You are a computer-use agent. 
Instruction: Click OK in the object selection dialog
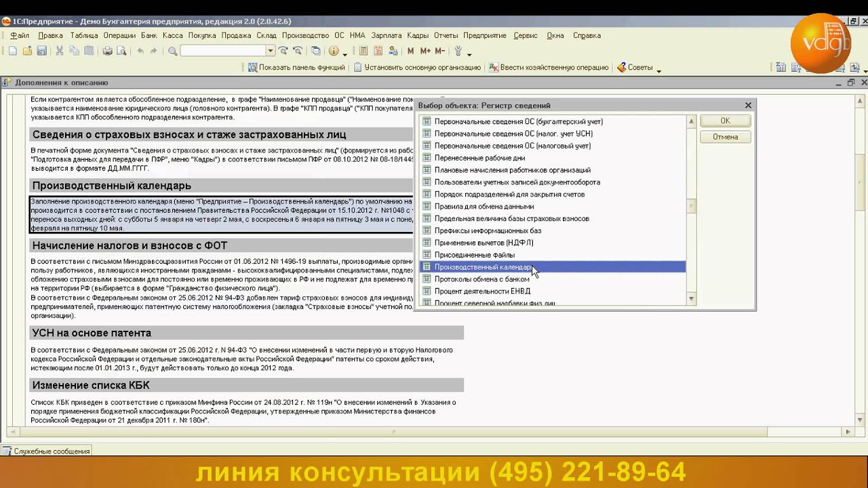click(725, 121)
